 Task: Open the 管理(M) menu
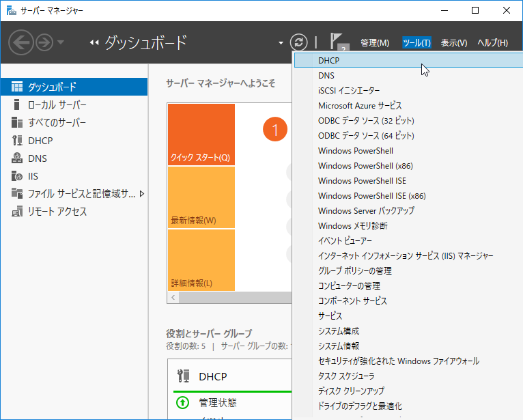[375, 43]
